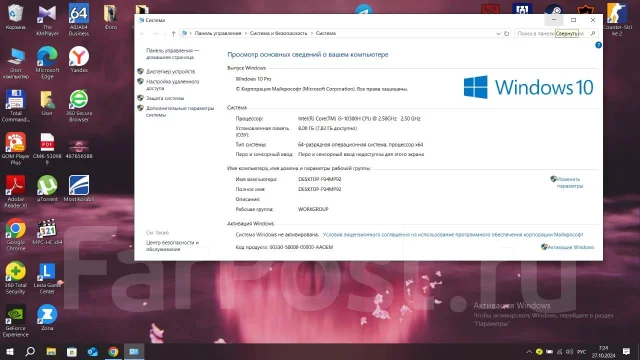The width and height of the screenshot is (640, 360).
Task: Click the control panel search field
Action: pos(556,33)
